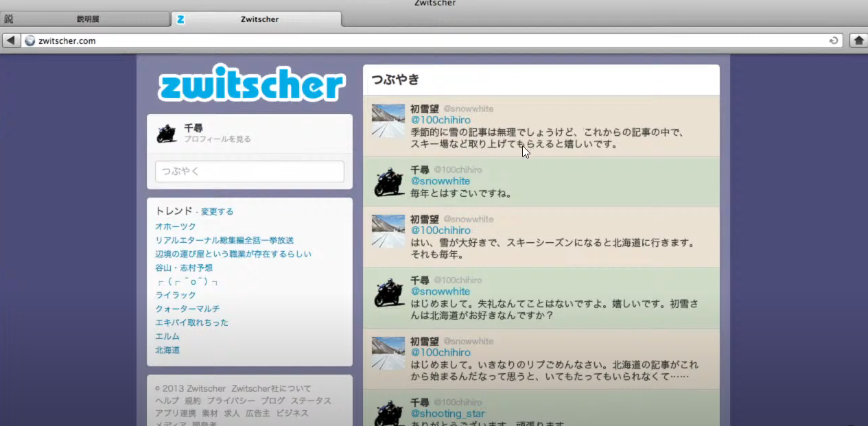Click the snowy road avatar on the スキー場 tweet
This screenshot has width=868, height=426.
pos(388,121)
